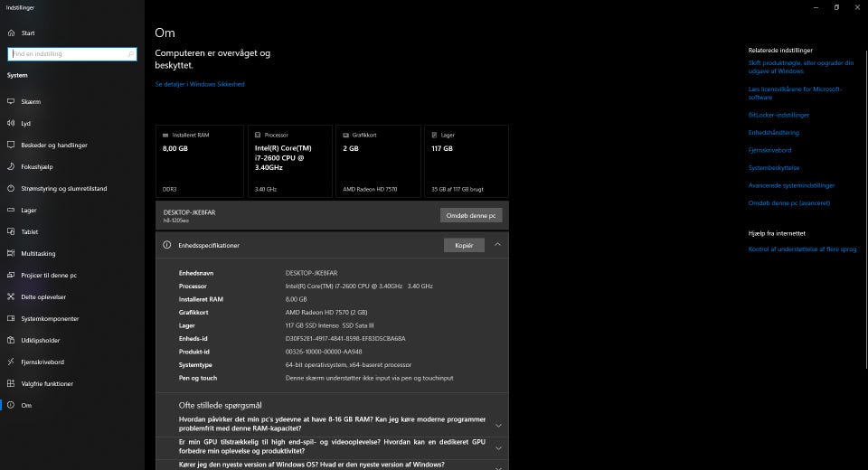The width and height of the screenshot is (868, 470).
Task: Click the Udklipsholder clipboard icon
Action: (x=11, y=340)
